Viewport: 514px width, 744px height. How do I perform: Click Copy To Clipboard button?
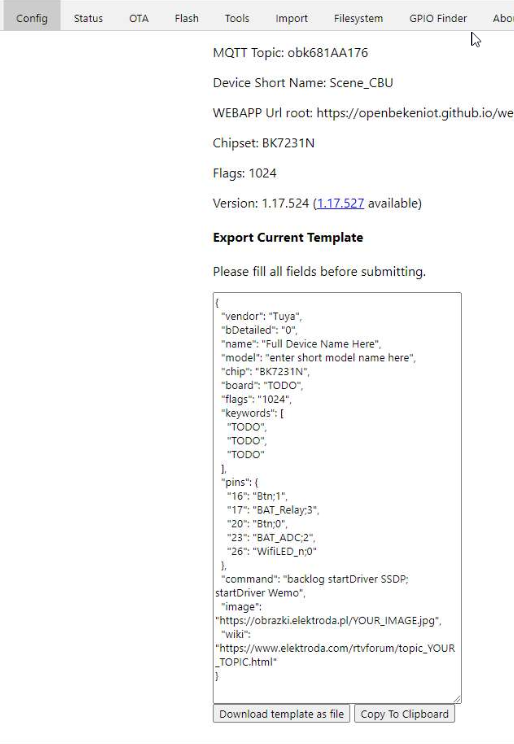(x=404, y=714)
